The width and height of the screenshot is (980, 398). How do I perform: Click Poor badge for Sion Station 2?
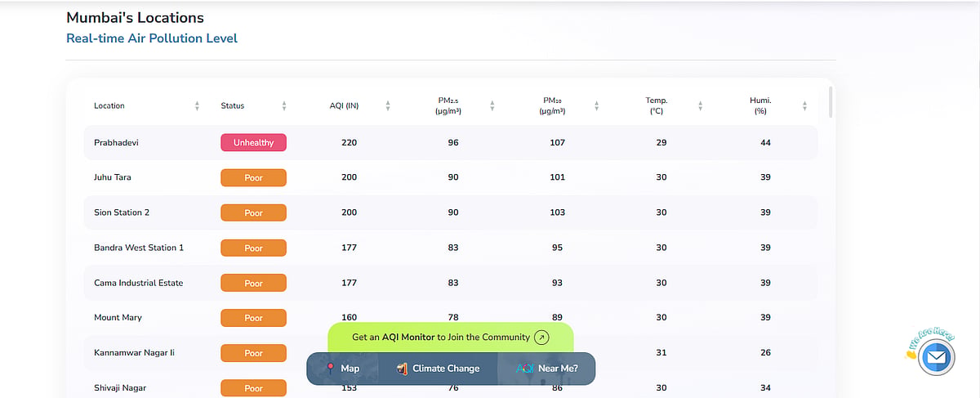click(253, 212)
